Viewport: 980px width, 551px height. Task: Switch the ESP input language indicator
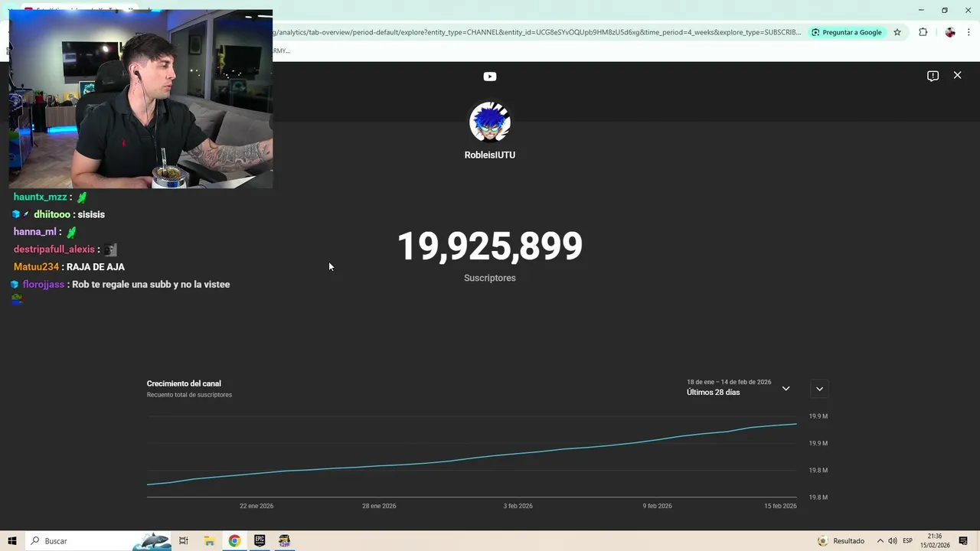coord(907,541)
